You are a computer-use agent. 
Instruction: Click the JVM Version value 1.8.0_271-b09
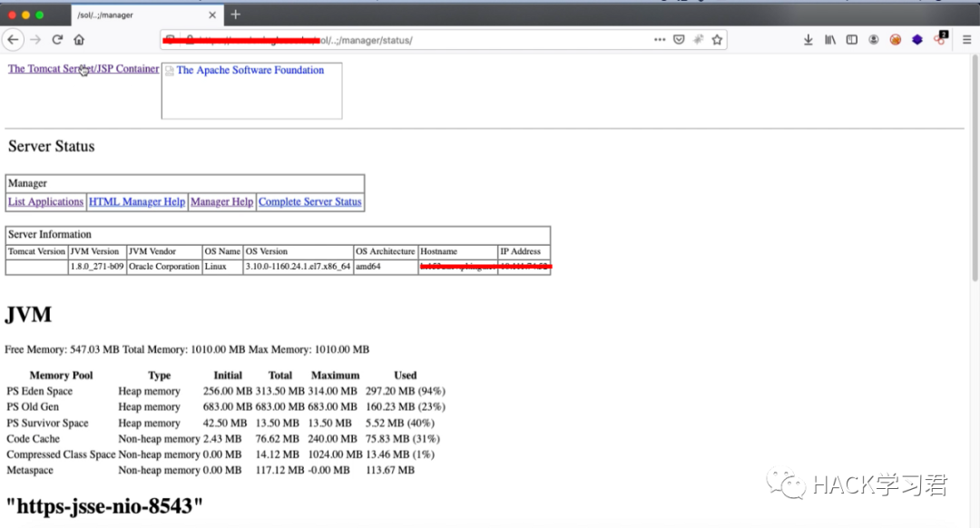click(97, 266)
